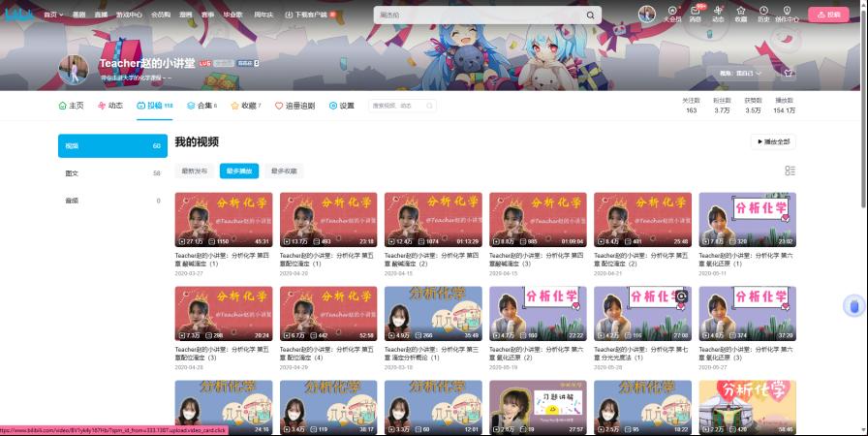Open the 动态 icon in top navigation
The width and height of the screenshot is (868, 436).
[x=718, y=14]
